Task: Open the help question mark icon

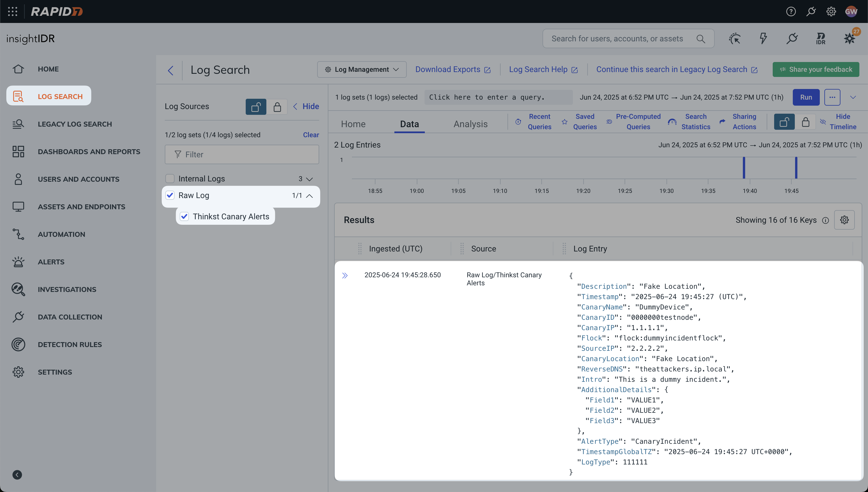Action: [790, 11]
